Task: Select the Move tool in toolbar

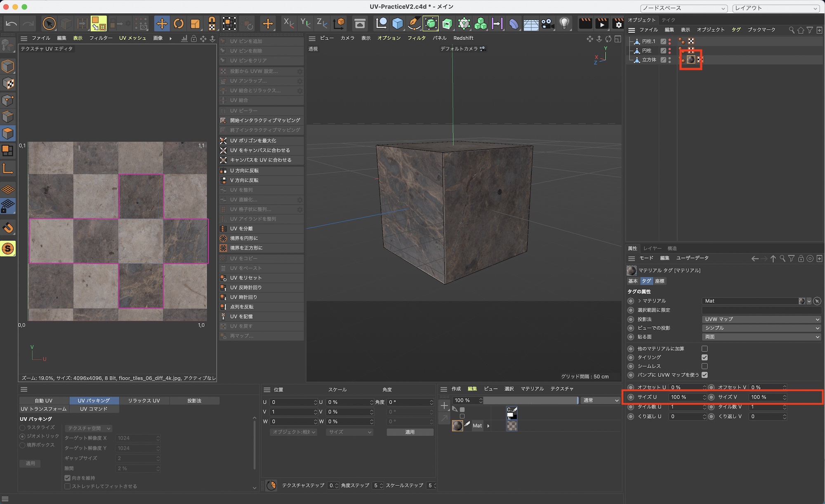Action: coord(162,24)
